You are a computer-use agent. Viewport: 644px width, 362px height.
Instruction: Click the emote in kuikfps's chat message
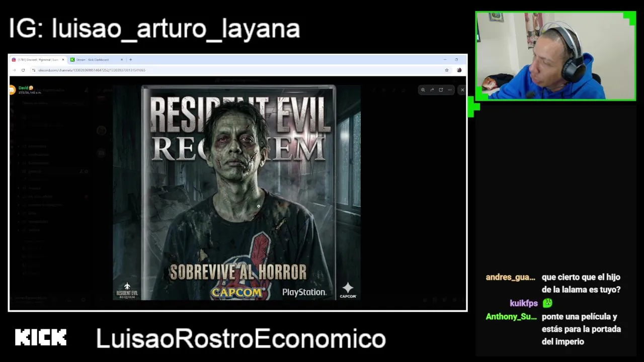click(547, 303)
